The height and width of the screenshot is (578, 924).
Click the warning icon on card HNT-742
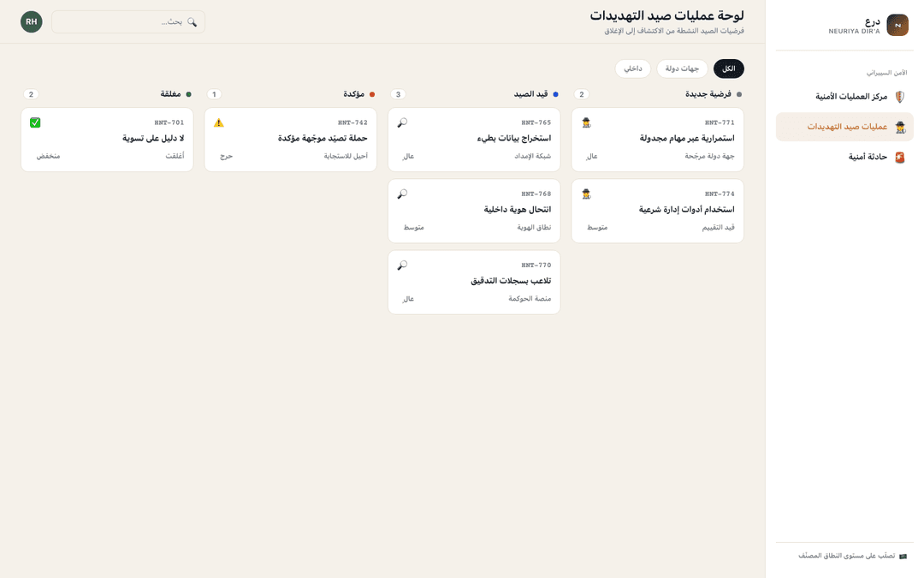point(219,122)
